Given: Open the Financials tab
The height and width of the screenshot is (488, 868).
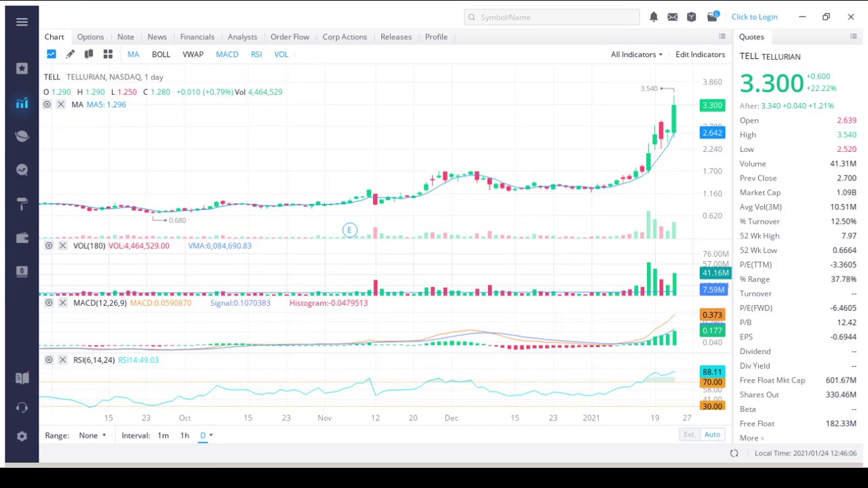Looking at the screenshot, I should [197, 37].
